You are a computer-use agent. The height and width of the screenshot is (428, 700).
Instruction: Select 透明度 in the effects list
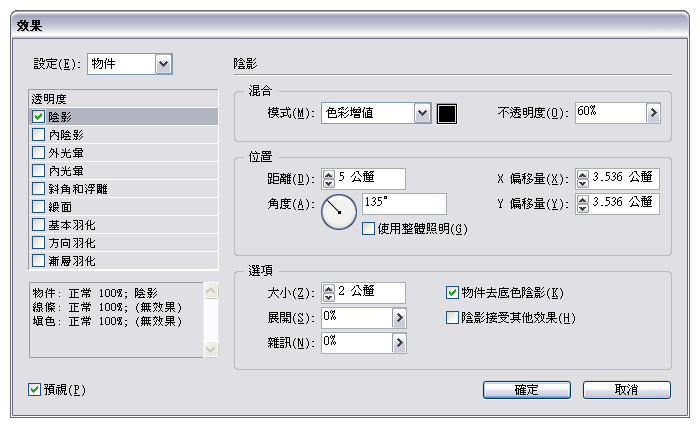(52, 100)
